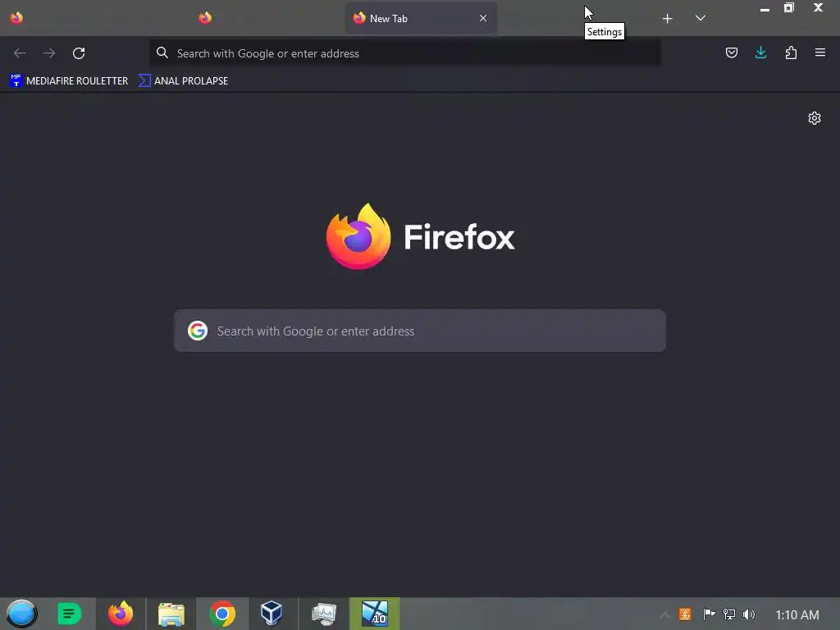Screen dimensions: 840x630
Task: Open MEDIAFIRE ROULETTER bookmark
Action: coord(69,81)
